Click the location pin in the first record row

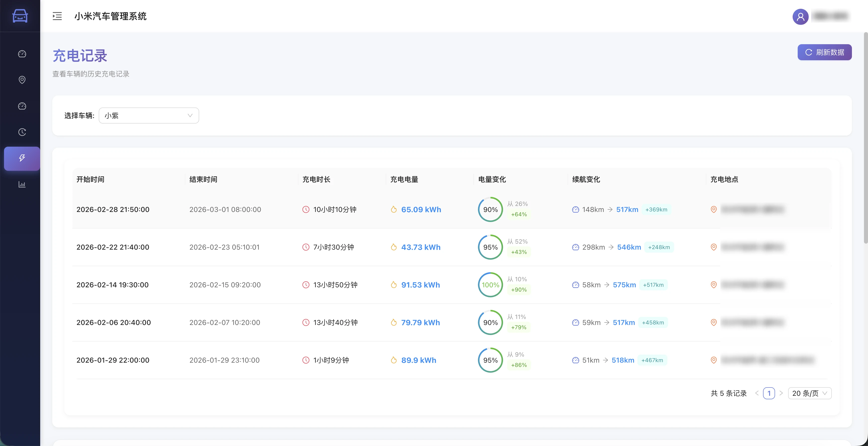coord(714,209)
